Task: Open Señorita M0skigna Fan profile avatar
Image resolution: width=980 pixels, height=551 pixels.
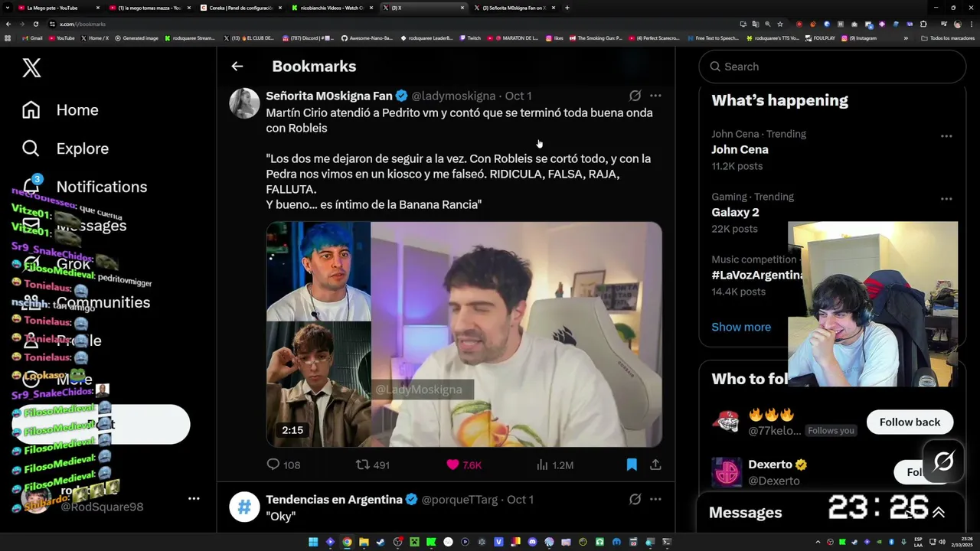Action: click(x=244, y=103)
